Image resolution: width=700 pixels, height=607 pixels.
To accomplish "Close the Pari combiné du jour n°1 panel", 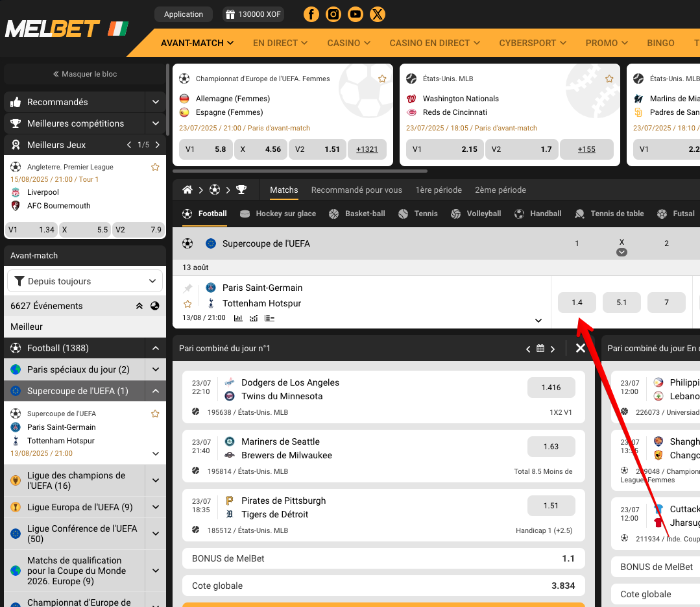I will point(581,348).
